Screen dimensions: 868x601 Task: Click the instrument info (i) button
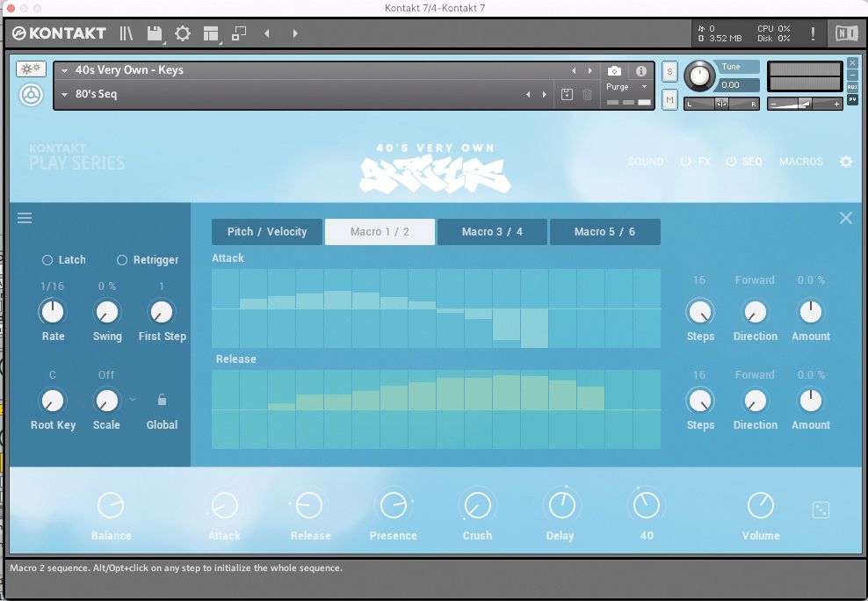pyautogui.click(x=640, y=71)
